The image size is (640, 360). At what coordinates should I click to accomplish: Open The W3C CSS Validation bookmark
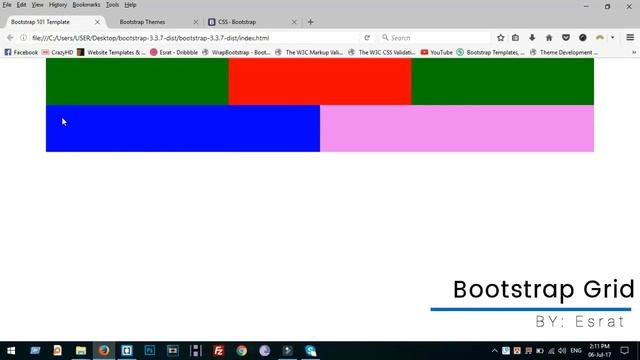click(x=382, y=52)
